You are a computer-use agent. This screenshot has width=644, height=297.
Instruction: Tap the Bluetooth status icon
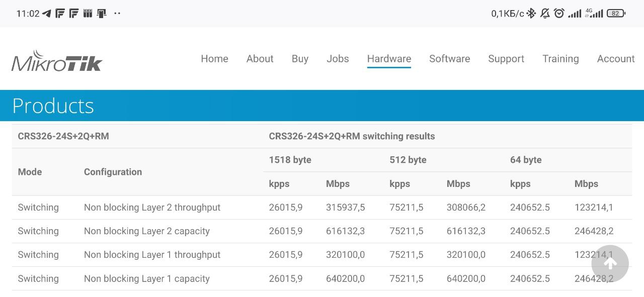[531, 14]
